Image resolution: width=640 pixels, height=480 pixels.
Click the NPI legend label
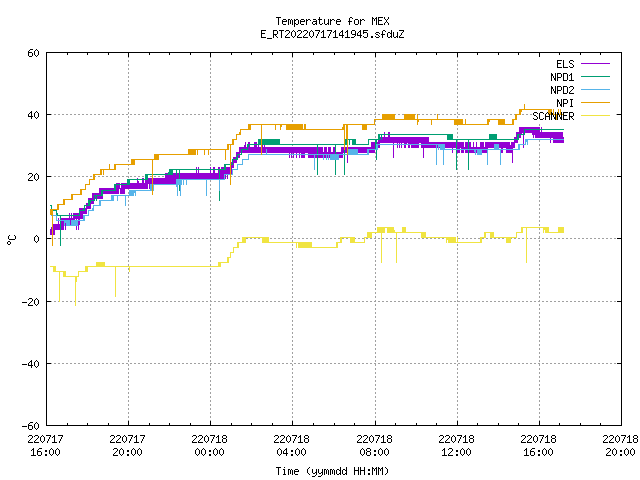point(565,103)
